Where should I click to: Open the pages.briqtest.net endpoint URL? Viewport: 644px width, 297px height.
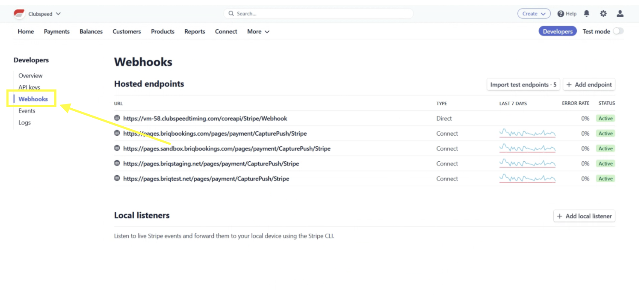click(206, 179)
